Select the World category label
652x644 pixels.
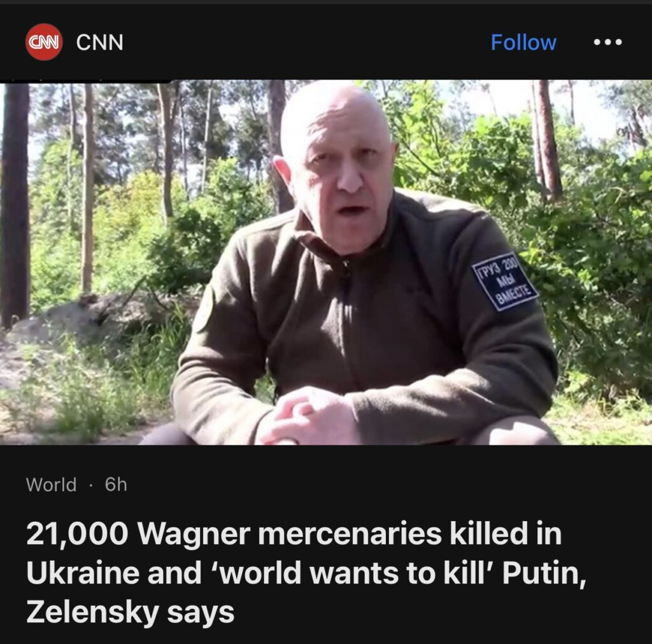(51, 484)
